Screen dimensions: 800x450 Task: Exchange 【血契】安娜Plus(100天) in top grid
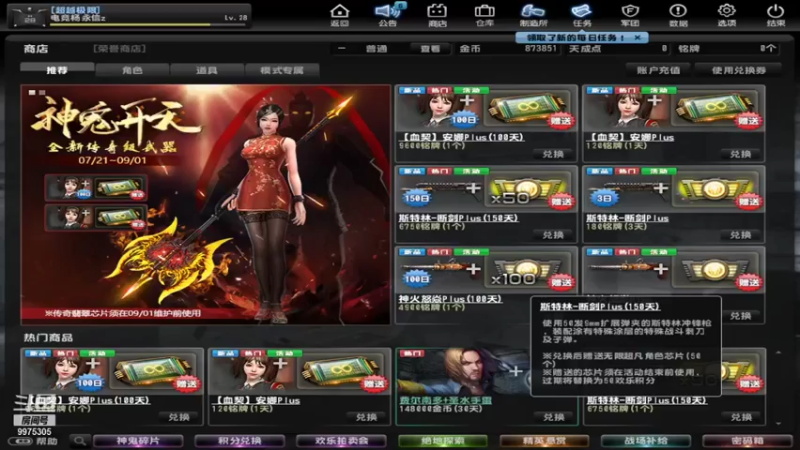(x=553, y=154)
